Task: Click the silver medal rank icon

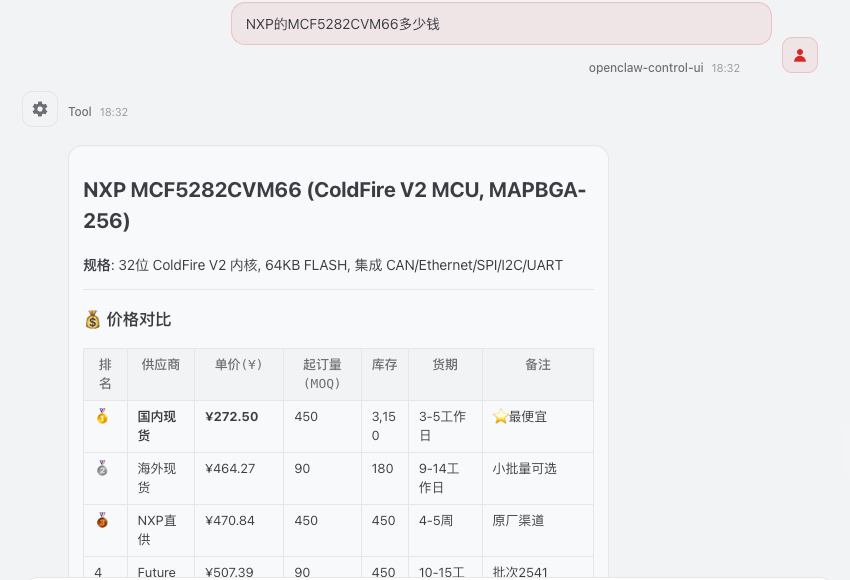Action: pyautogui.click(x=102, y=468)
